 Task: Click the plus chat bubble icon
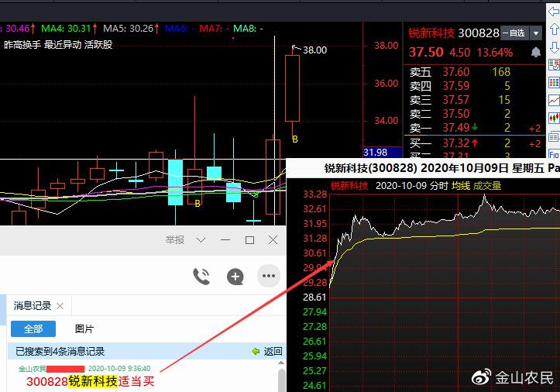[x=235, y=277]
